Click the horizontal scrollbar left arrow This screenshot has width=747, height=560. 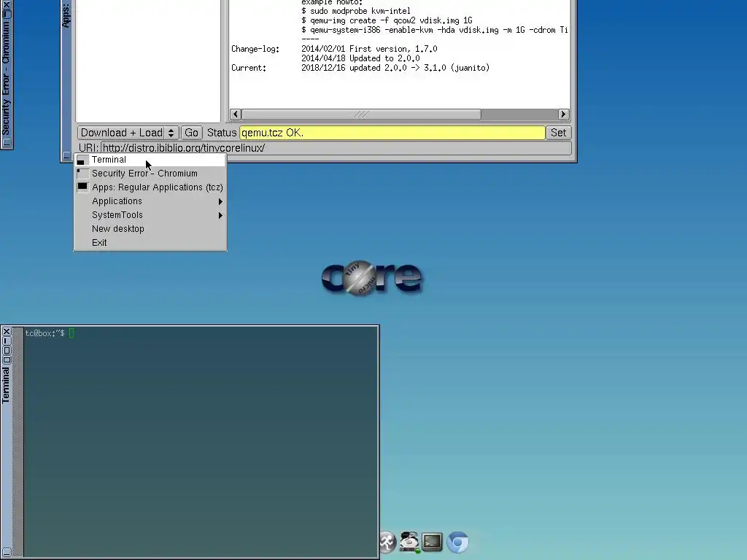pos(236,114)
